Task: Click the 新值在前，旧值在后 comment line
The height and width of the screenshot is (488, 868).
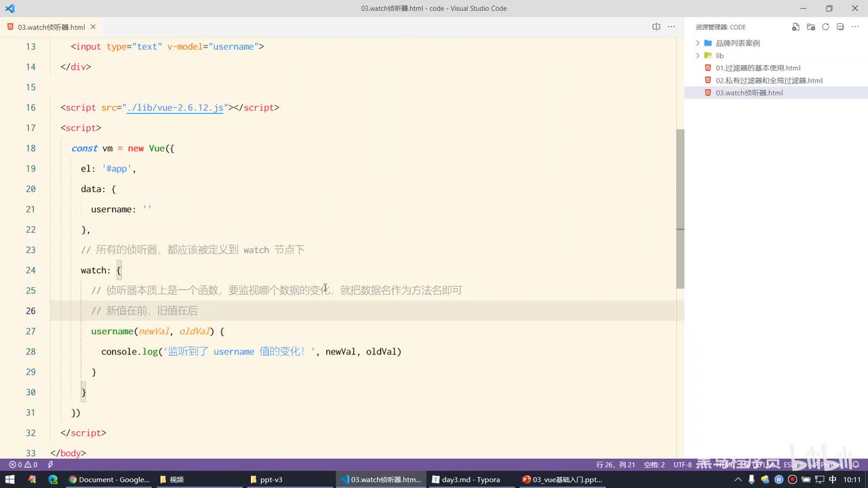Action: (144, 310)
